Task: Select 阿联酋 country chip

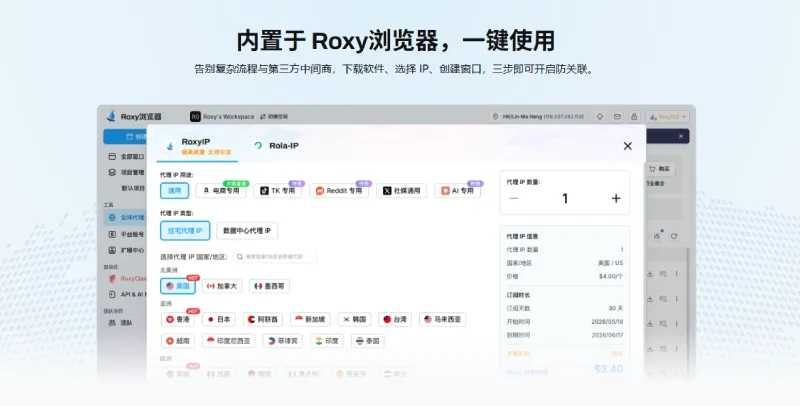Action: [x=263, y=319]
